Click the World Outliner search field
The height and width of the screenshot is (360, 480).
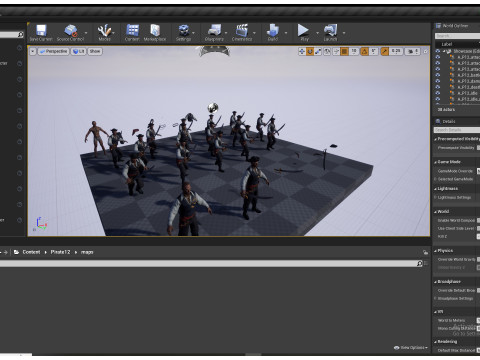(x=457, y=36)
